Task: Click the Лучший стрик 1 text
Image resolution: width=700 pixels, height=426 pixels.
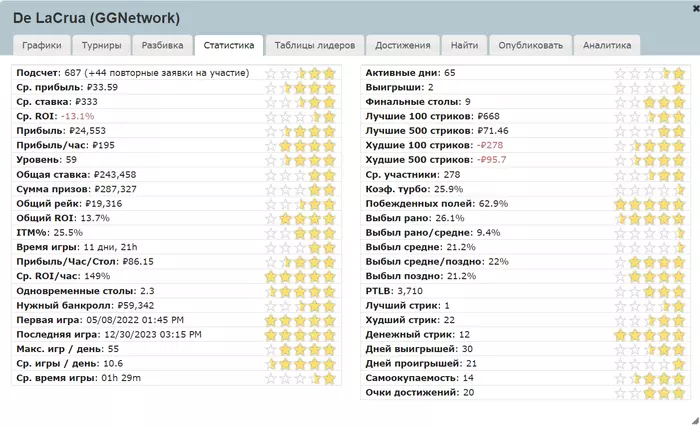Action: [408, 305]
